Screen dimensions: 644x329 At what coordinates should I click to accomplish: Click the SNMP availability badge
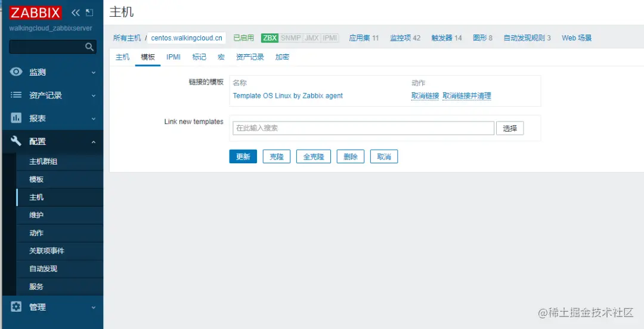(x=290, y=38)
